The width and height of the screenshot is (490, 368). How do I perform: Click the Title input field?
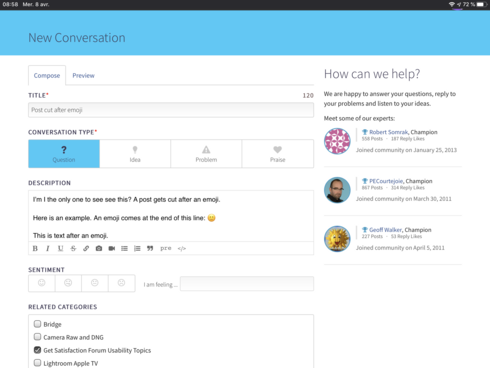pyautogui.click(x=171, y=110)
